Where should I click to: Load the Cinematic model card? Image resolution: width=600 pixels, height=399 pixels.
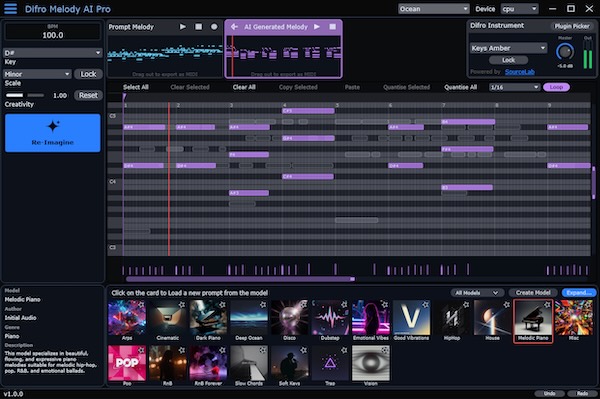168,320
